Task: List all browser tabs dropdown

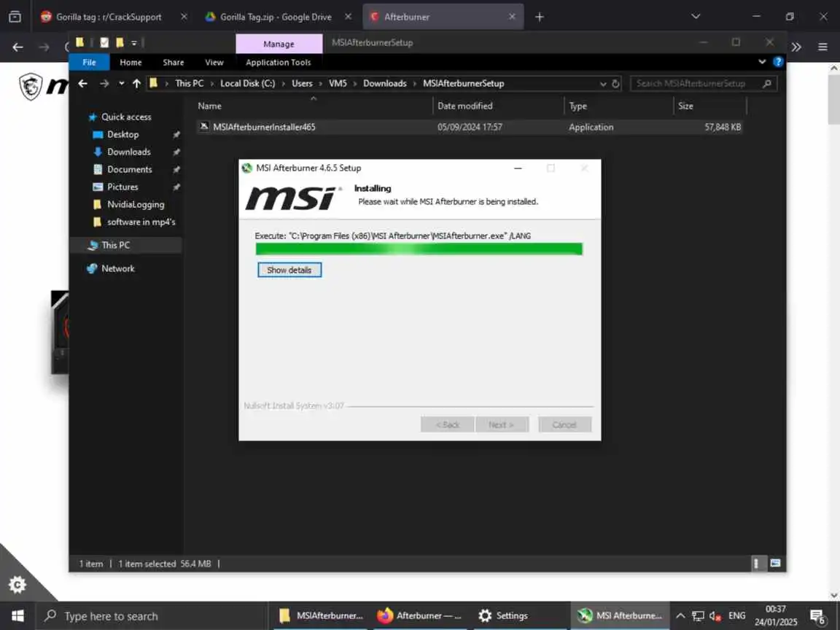Action: (x=696, y=16)
